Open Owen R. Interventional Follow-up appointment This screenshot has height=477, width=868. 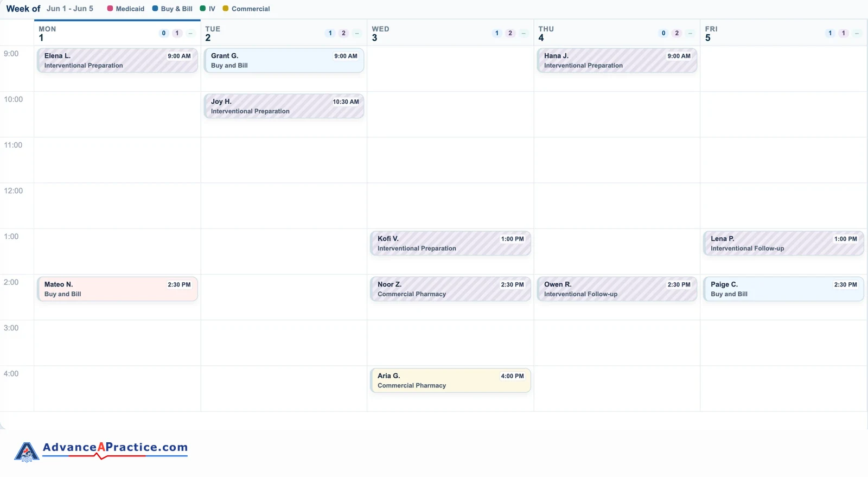pos(617,289)
